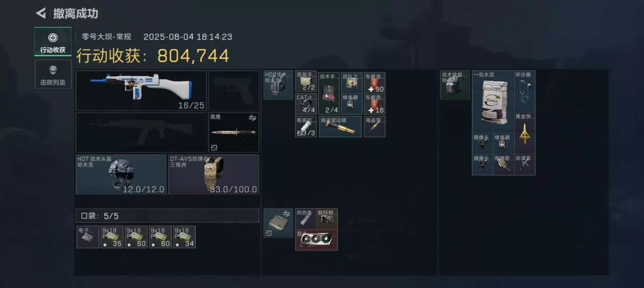Viewport: 644px width, 288px height.
Task: Select the DT-AVS防弹衣 armor vest
Action: pyautogui.click(x=213, y=174)
